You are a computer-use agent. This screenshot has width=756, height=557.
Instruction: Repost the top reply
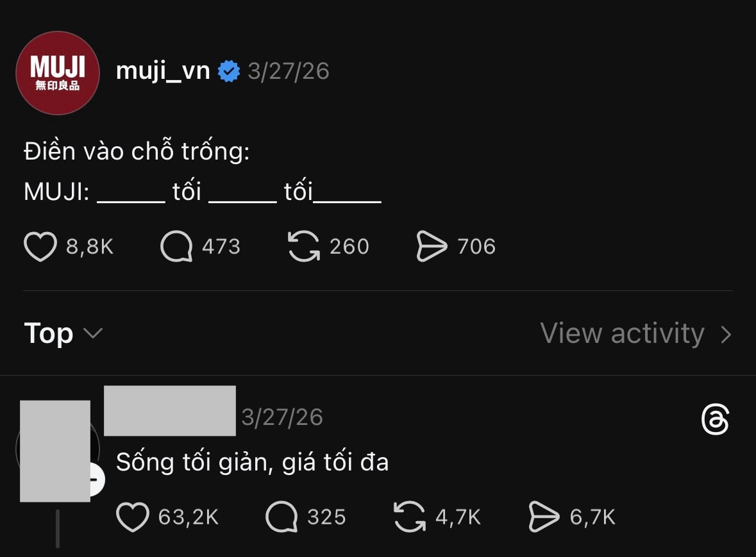(x=410, y=517)
